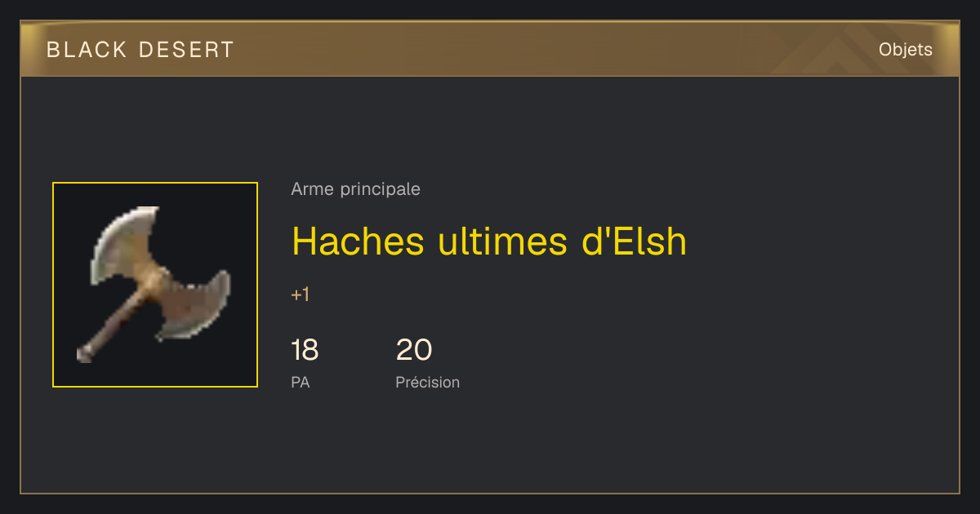Click the PA value 18
The height and width of the screenshot is (514, 980).
[x=305, y=350]
